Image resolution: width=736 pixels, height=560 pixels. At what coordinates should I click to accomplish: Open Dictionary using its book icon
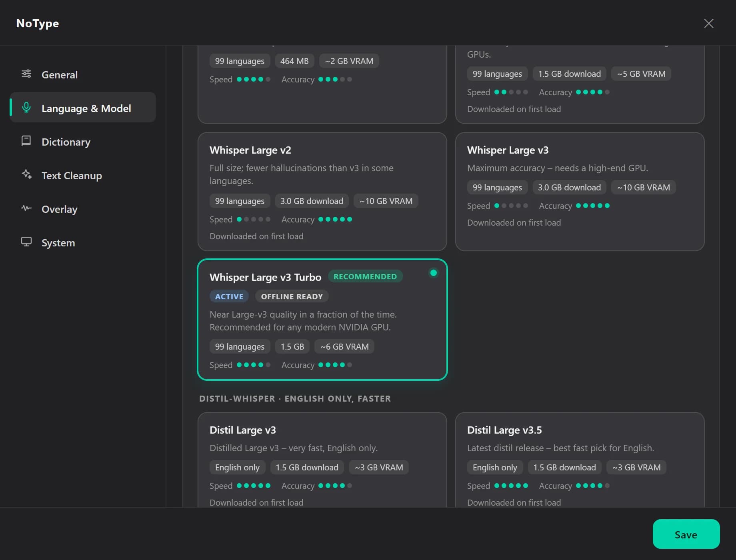coord(26,141)
